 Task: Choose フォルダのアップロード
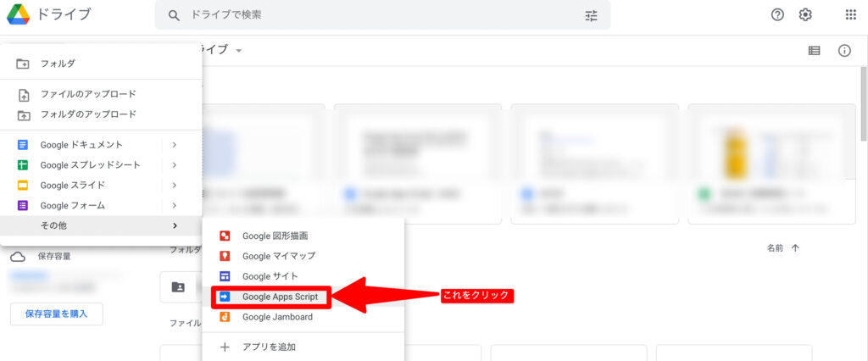[x=101, y=114]
